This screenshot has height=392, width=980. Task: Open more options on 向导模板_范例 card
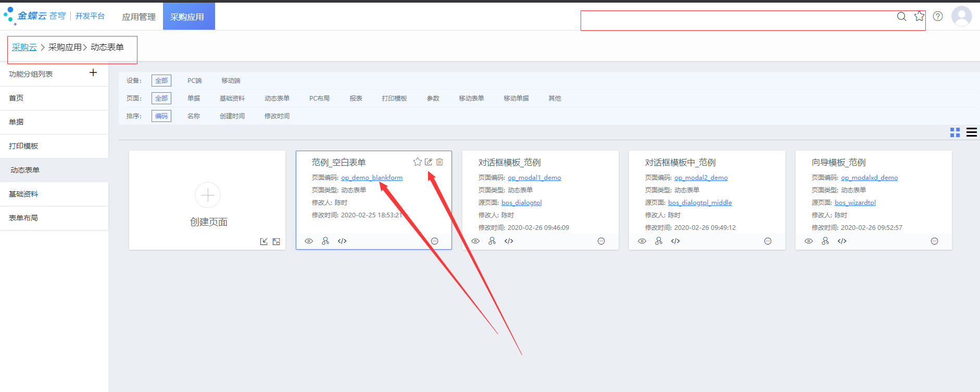pos(935,241)
